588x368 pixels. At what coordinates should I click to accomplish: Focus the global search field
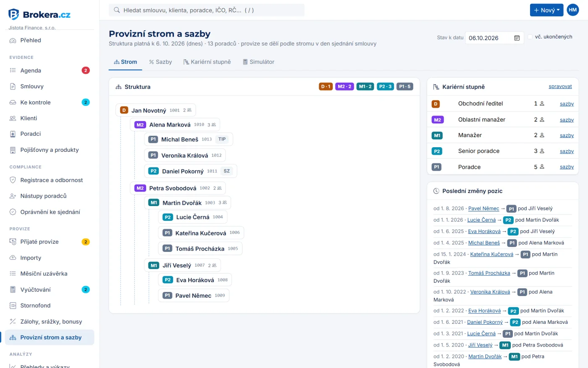point(207,10)
